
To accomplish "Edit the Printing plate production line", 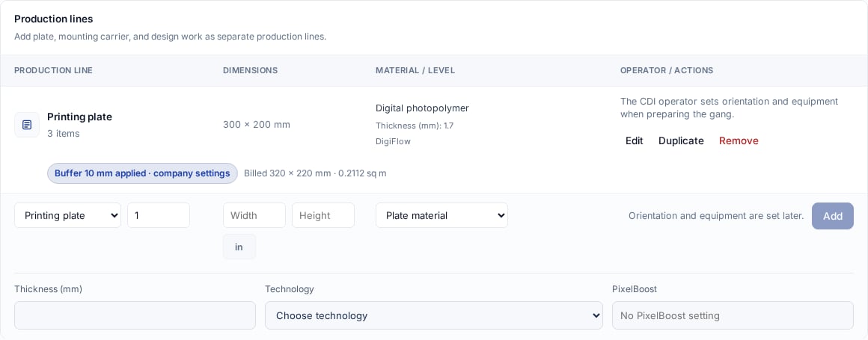I will pos(635,141).
